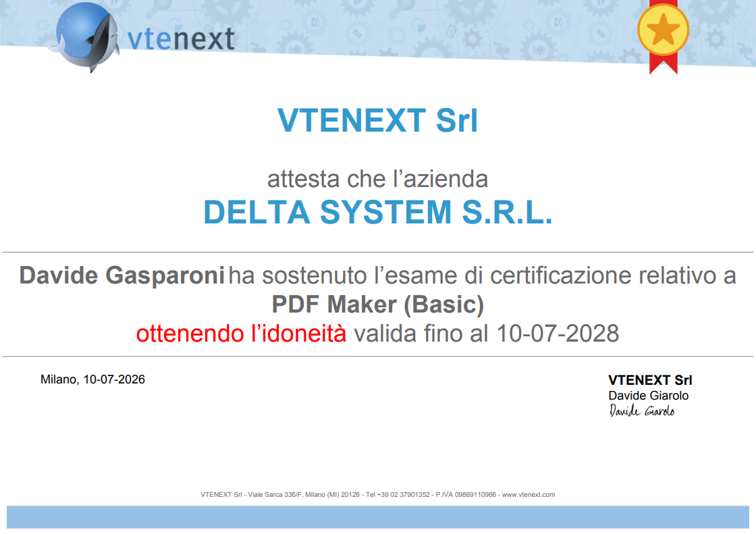Select the certification title PDF Maker (Basic)
The image size is (756, 534).
coord(377,304)
